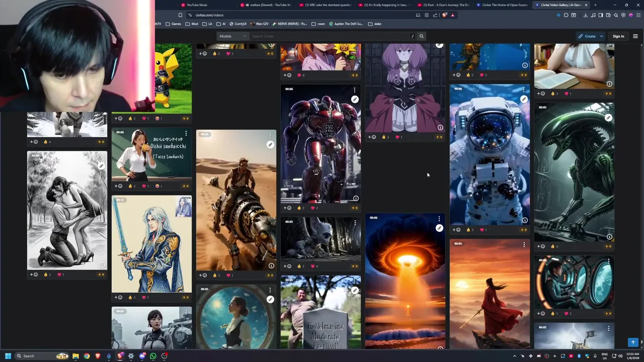Viewport: 644px width, 362px height.
Task: Click remix icon on green alien video
Action: (608, 118)
